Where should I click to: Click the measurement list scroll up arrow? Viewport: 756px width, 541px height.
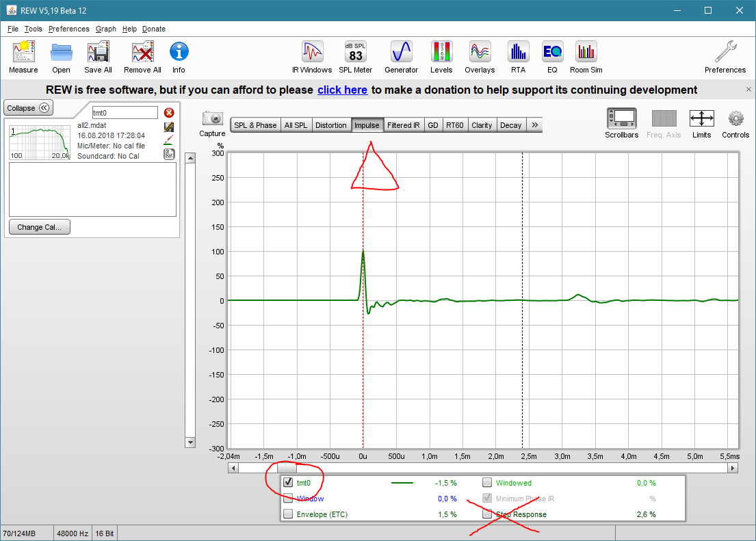190,158
